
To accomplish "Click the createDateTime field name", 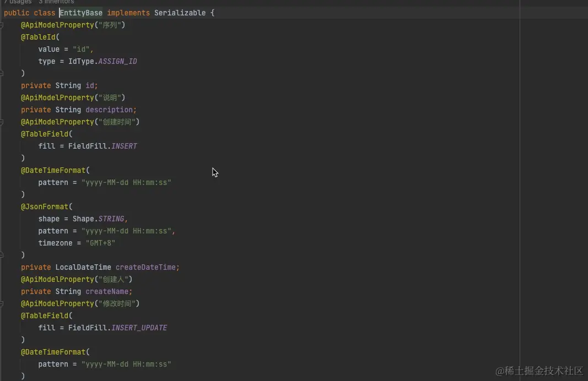I will tap(145, 267).
